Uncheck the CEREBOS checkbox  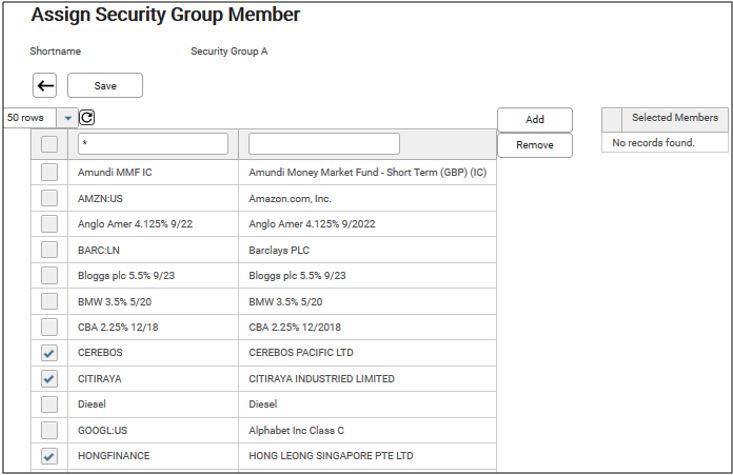point(49,353)
